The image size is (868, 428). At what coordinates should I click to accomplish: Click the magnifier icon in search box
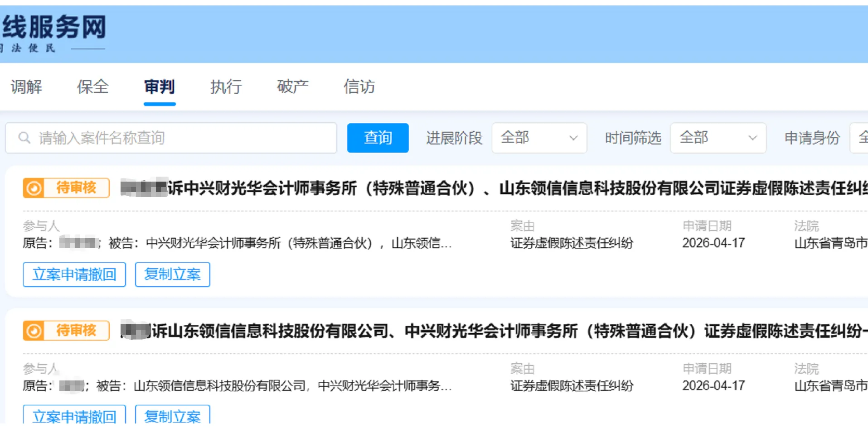pos(24,138)
